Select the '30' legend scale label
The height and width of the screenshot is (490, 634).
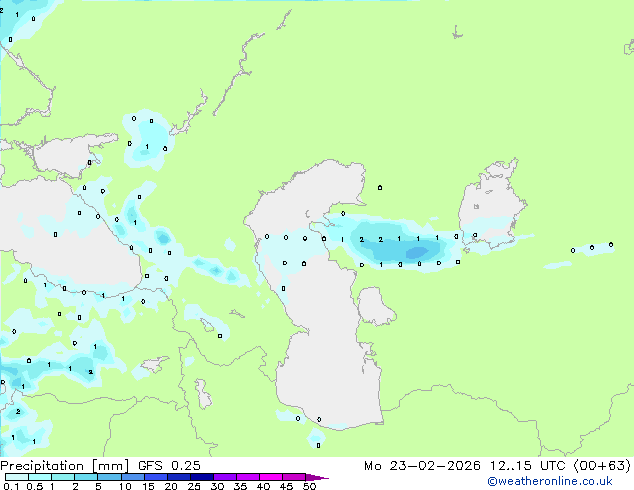click(x=217, y=486)
